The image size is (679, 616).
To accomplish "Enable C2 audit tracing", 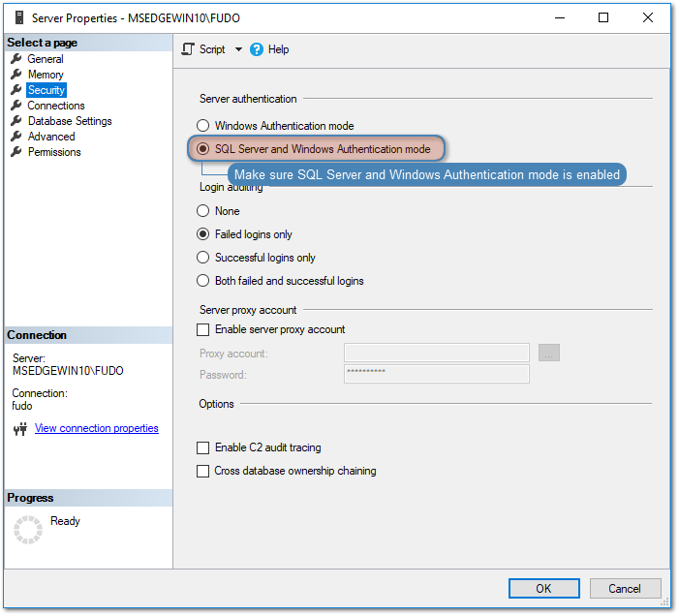I will tap(203, 447).
